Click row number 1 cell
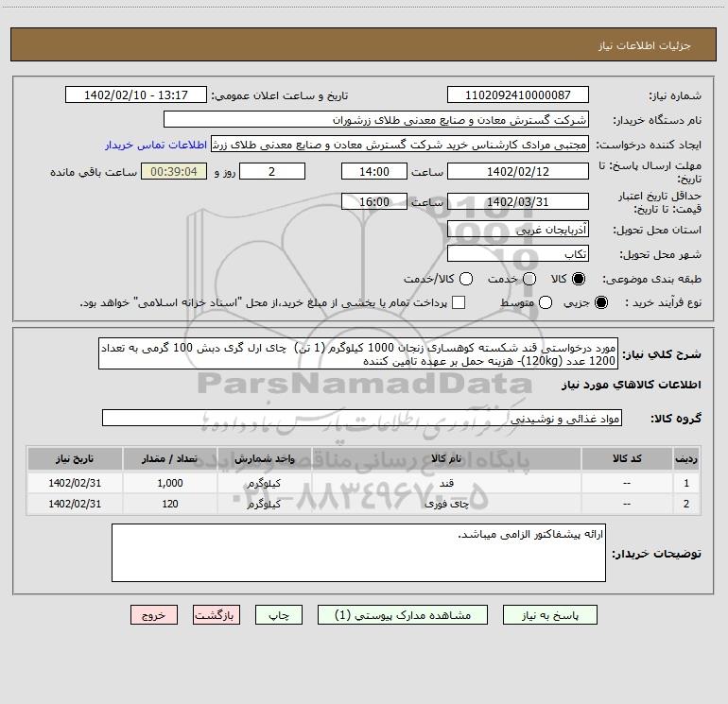Image resolution: width=728 pixels, height=704 pixels. (x=686, y=483)
